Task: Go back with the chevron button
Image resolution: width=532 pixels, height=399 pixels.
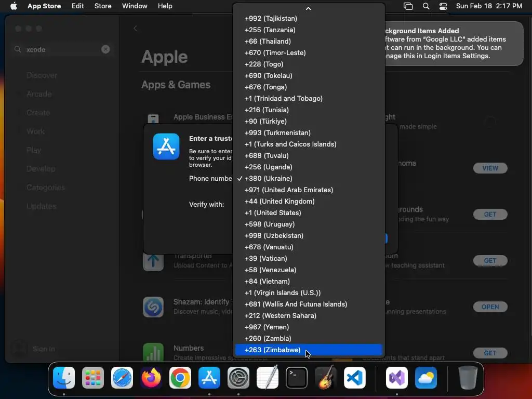Action: (x=135, y=29)
